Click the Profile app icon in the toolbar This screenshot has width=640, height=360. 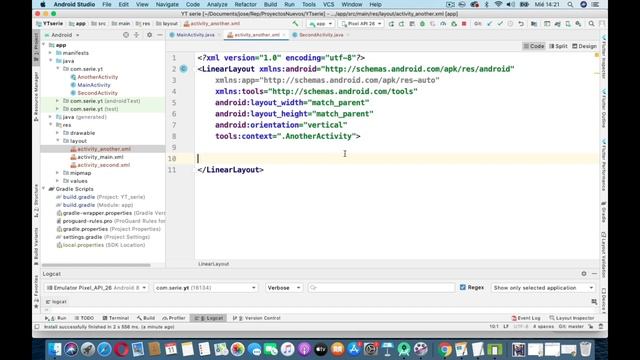443,24
